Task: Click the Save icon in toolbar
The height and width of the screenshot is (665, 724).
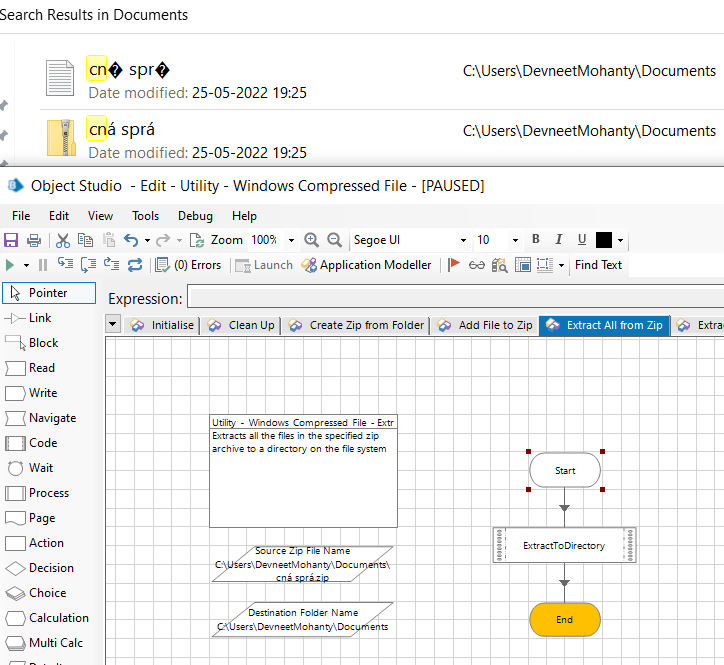Action: 12,240
